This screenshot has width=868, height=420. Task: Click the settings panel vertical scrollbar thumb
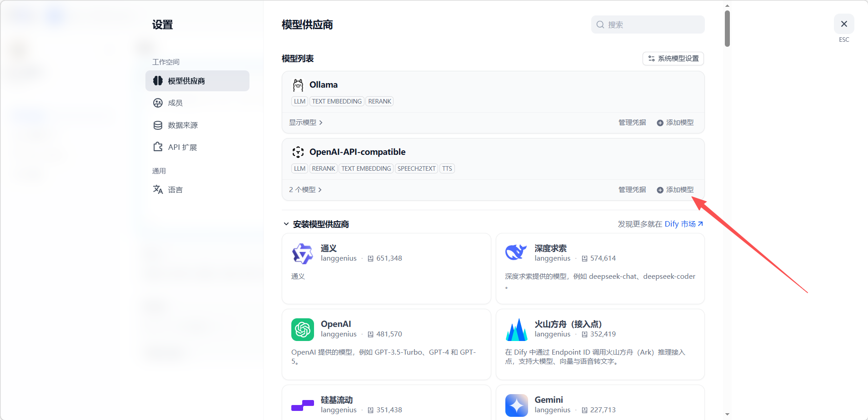pos(727,29)
